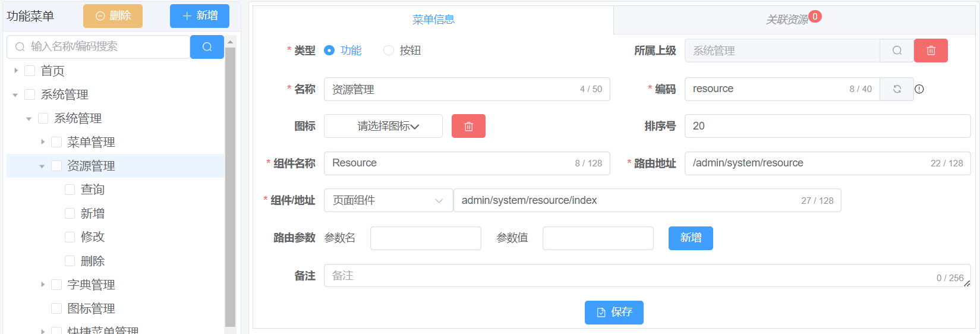Viewport: 980px width, 334px height.
Task: Click the 参数值 input field
Action: click(598, 238)
